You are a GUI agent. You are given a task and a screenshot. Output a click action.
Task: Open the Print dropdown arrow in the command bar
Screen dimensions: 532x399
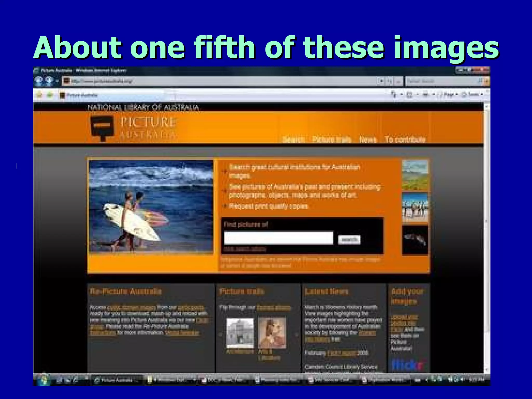tap(433, 95)
